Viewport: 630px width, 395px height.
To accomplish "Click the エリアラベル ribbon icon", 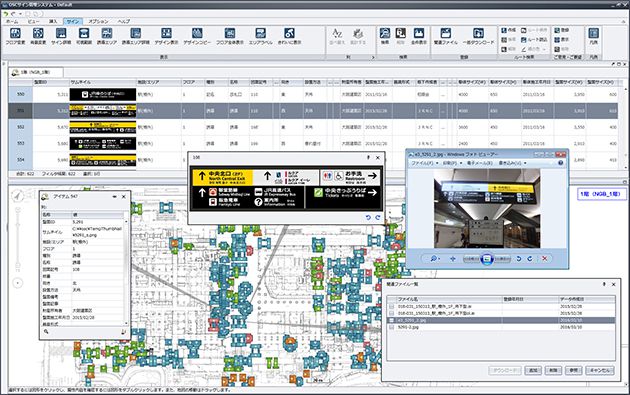I will point(260,35).
